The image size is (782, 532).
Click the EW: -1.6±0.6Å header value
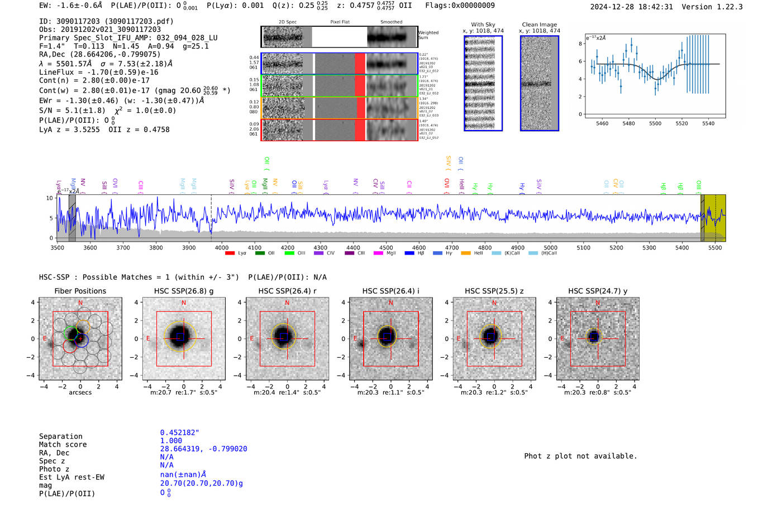tap(71, 6)
